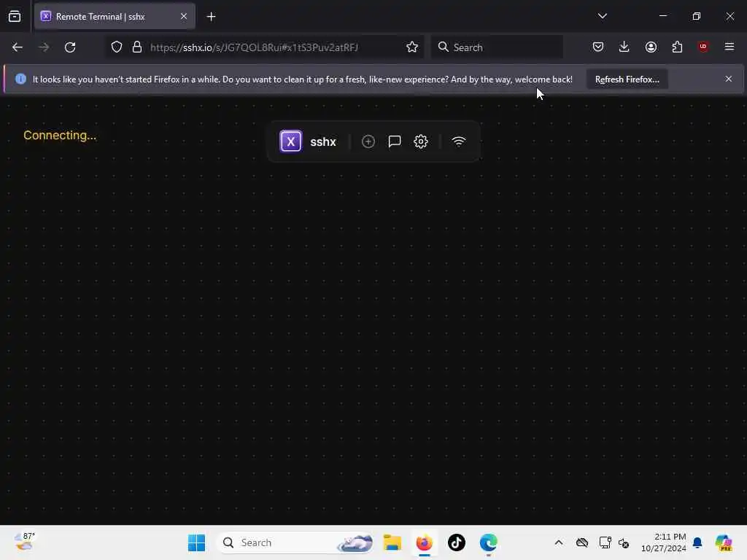Image resolution: width=747 pixels, height=560 pixels.
Task: Bookmark this page with the star
Action: click(412, 47)
